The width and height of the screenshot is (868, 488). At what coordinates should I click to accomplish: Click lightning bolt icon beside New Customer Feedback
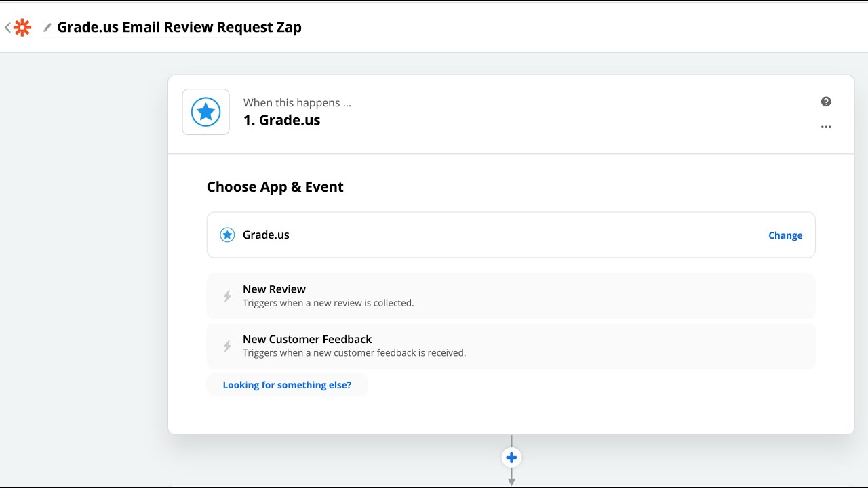click(227, 346)
